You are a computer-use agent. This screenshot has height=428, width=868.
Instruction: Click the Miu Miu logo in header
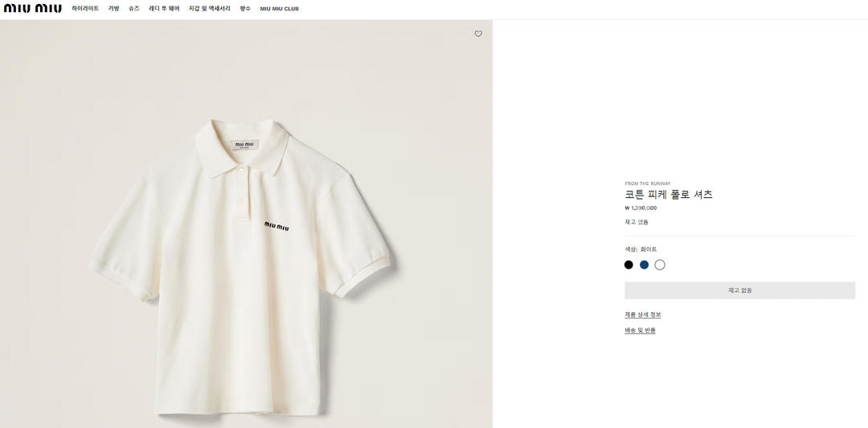[33, 9]
